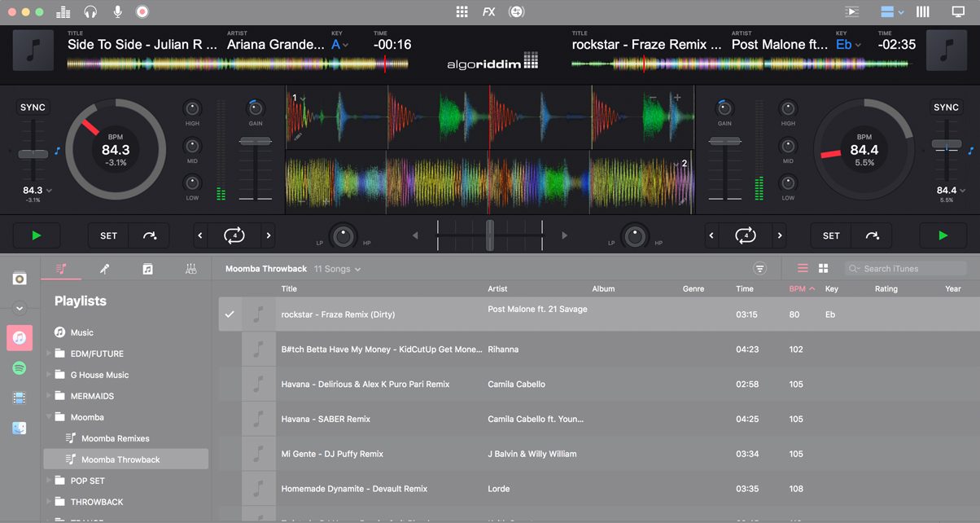
Task: Select Finder files source
Action: [x=20, y=428]
